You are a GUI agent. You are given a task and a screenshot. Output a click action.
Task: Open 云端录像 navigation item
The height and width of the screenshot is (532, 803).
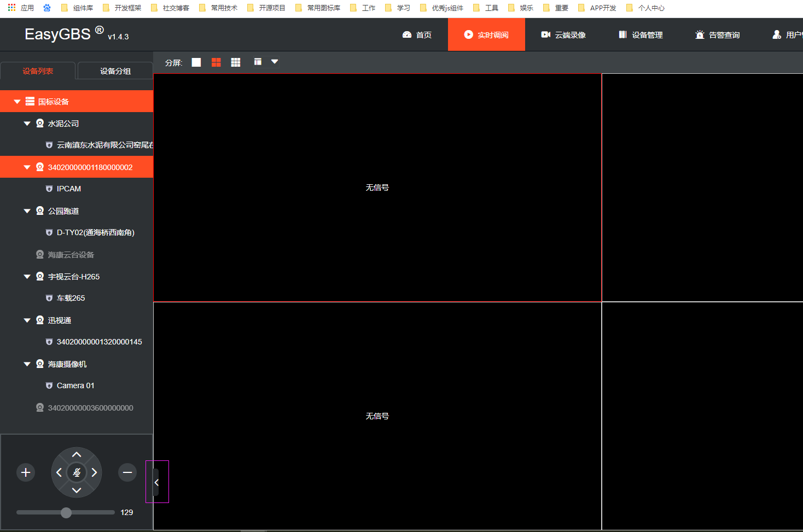pos(563,35)
